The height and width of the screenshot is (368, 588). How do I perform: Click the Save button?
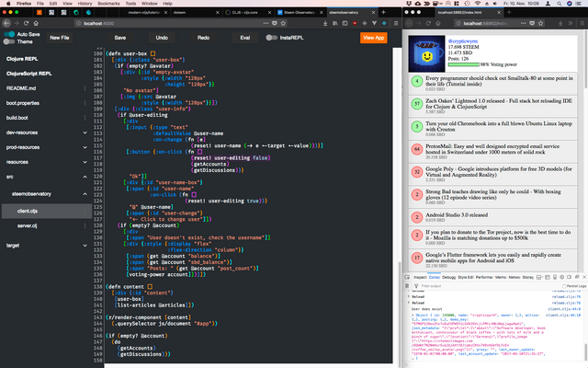coord(120,38)
